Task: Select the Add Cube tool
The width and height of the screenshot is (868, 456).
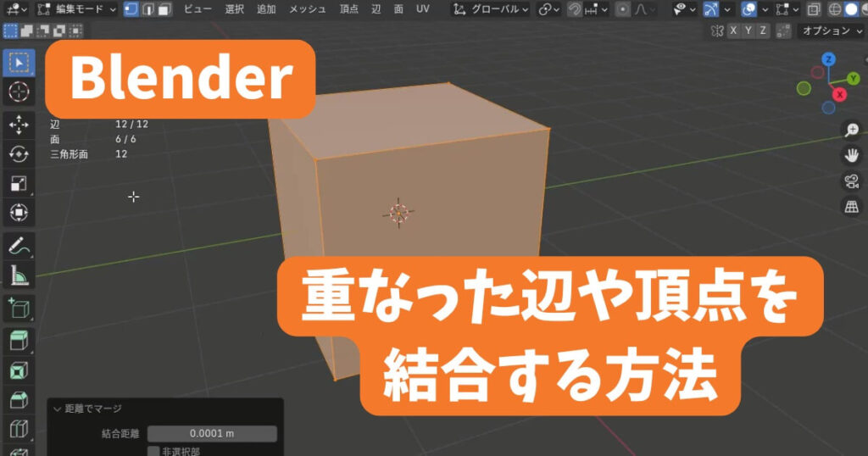Action: click(x=19, y=309)
